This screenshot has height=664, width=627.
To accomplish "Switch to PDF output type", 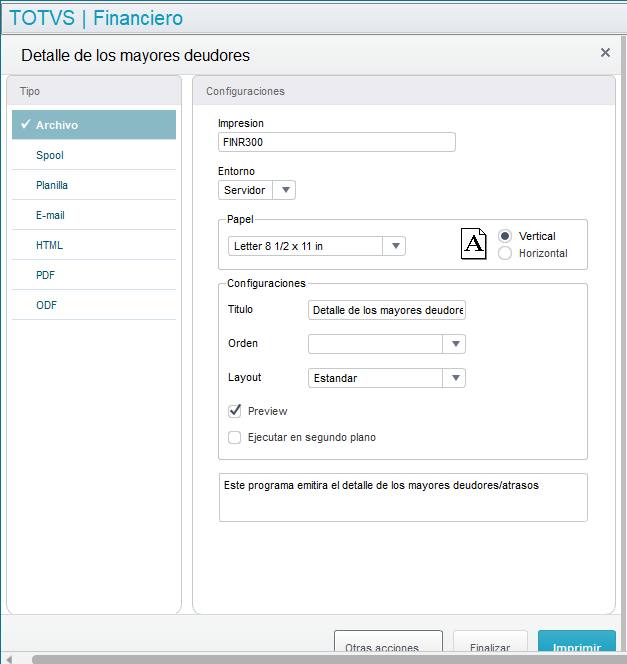I will point(94,275).
